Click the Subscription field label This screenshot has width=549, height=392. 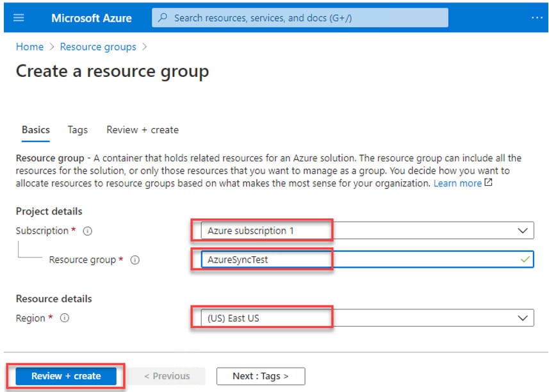(42, 231)
